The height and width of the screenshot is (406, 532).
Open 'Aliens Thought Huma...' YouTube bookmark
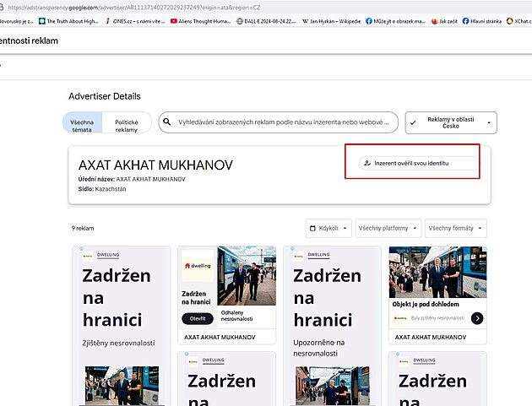[x=200, y=21]
